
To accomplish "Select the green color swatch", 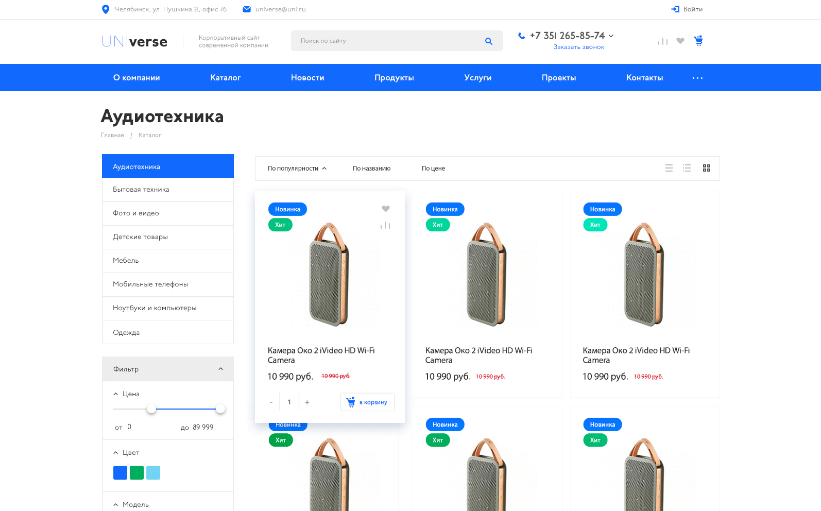I will point(136,473).
